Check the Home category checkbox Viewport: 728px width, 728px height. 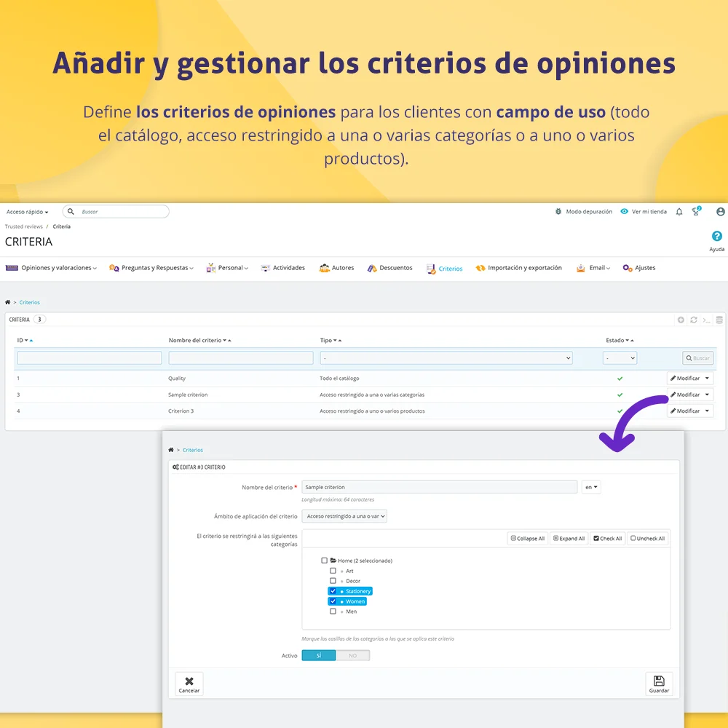point(324,561)
